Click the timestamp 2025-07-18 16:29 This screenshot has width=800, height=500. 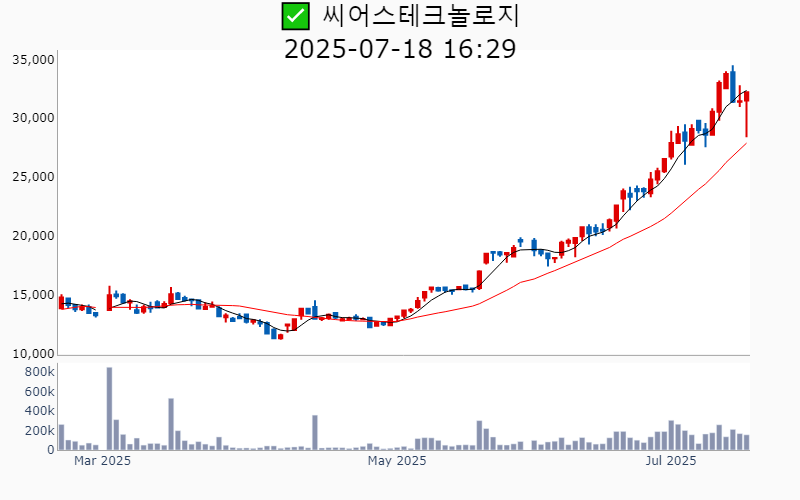(x=400, y=49)
